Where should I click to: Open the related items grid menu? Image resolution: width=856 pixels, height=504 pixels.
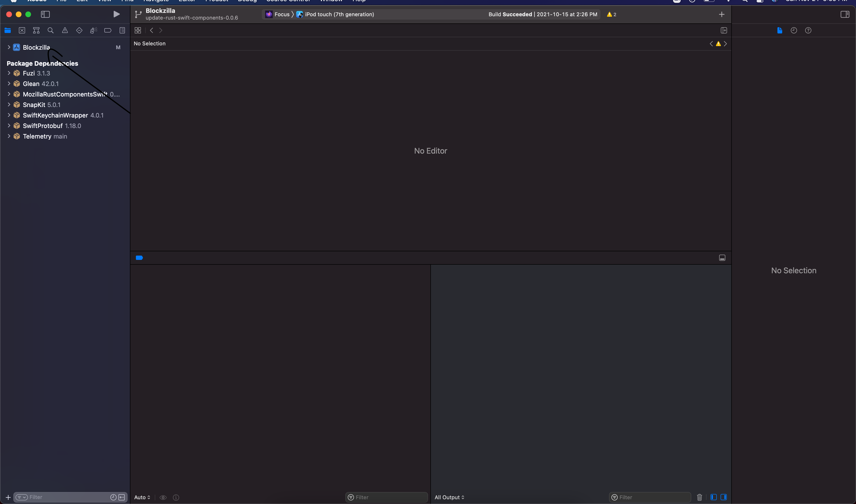138,31
